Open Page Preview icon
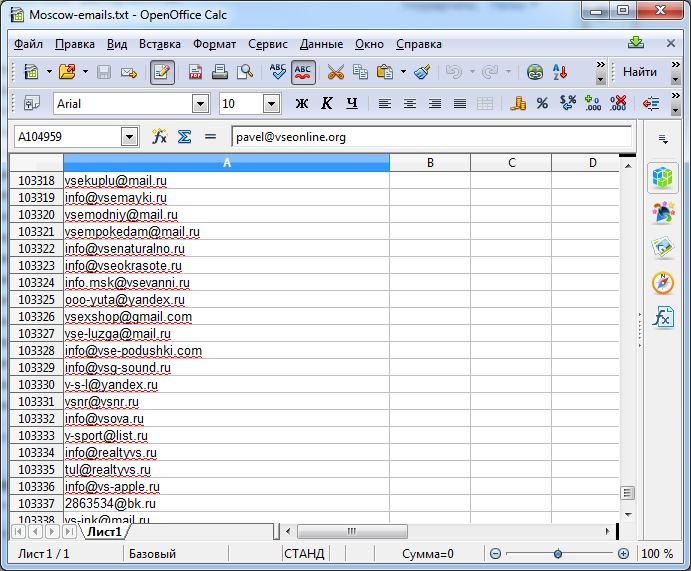Viewport: 691px width, 571px height. (x=245, y=72)
